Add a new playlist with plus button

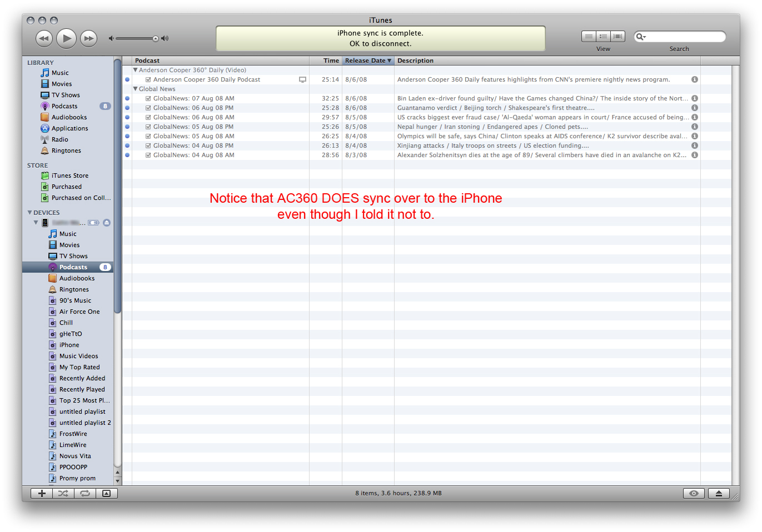(x=42, y=493)
